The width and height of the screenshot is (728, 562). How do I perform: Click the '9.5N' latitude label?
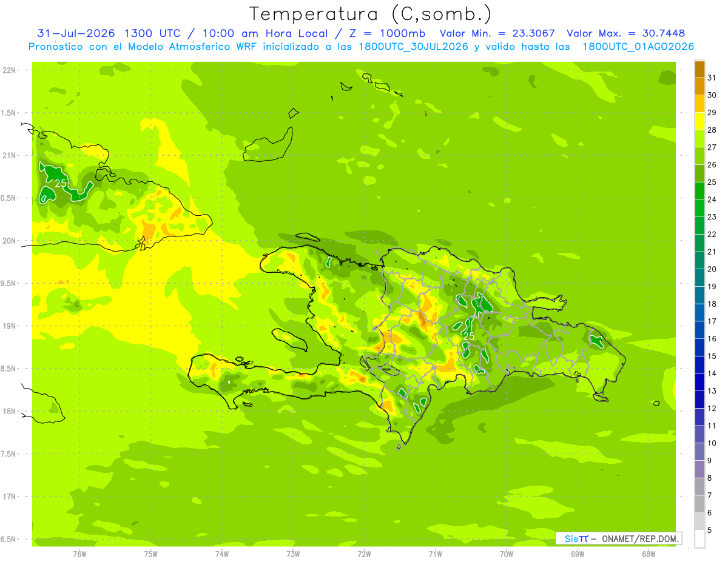pos(9,283)
